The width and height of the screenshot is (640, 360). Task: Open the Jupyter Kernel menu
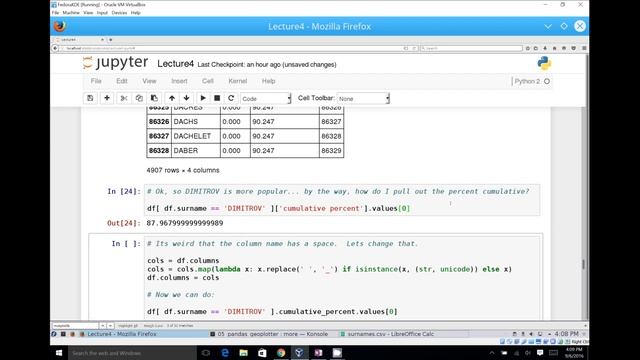[x=238, y=81]
